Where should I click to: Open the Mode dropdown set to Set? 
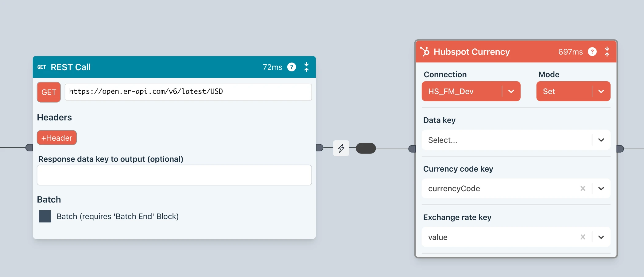pos(601,91)
